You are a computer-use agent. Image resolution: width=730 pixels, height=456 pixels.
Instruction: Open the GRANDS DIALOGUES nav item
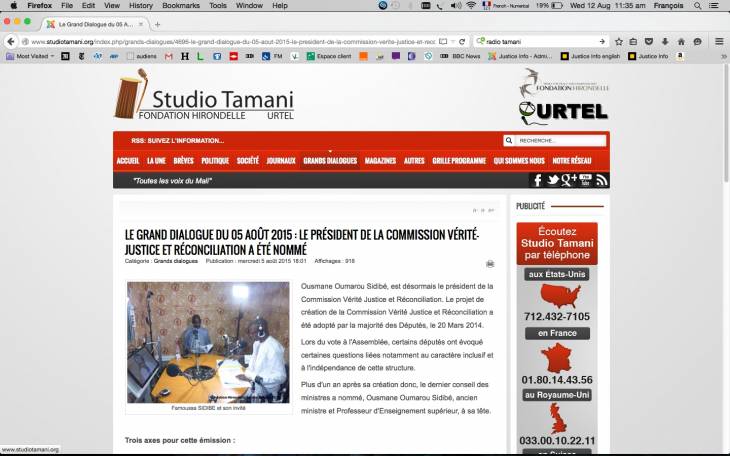point(330,161)
